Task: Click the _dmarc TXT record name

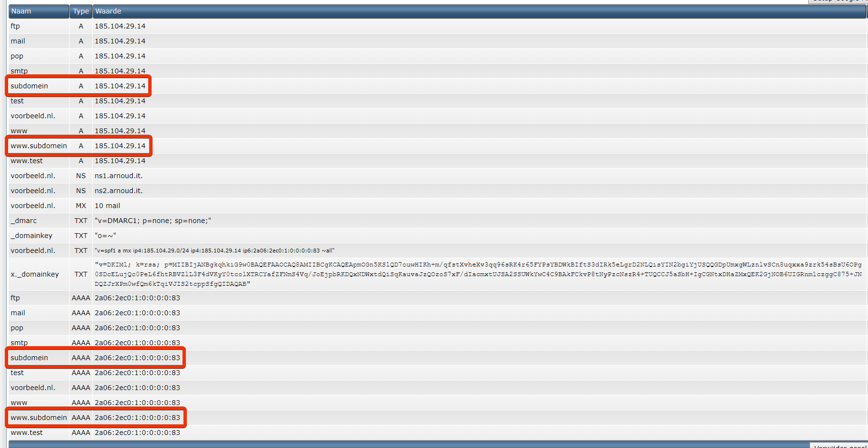Action: 24,221
